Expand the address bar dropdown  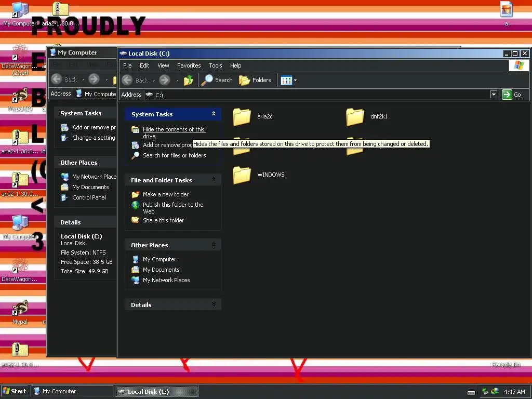[494, 95]
